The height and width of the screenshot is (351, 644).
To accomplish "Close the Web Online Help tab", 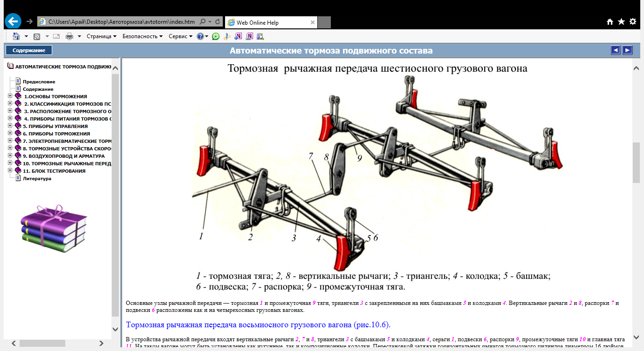I will (x=313, y=22).
